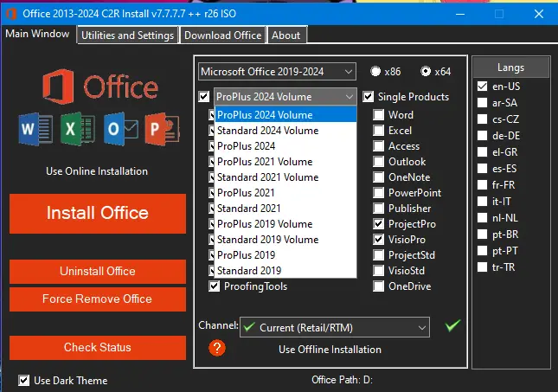Choose Standard 2021 Volume from list
The width and height of the screenshot is (558, 392).
point(285,177)
